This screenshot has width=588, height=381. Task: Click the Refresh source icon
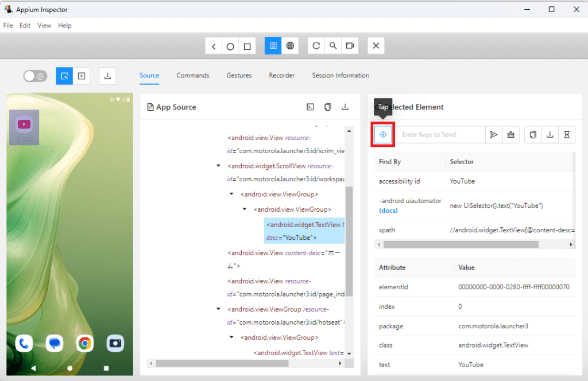click(316, 46)
